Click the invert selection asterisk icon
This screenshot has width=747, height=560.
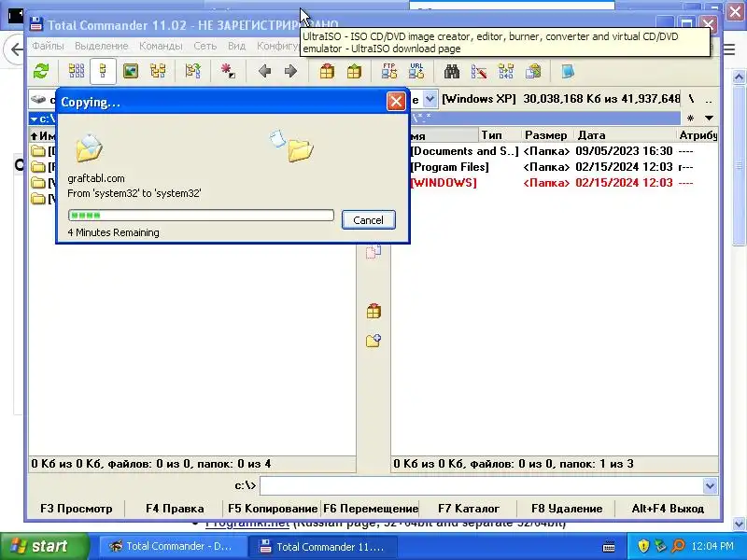pyautogui.click(x=228, y=72)
